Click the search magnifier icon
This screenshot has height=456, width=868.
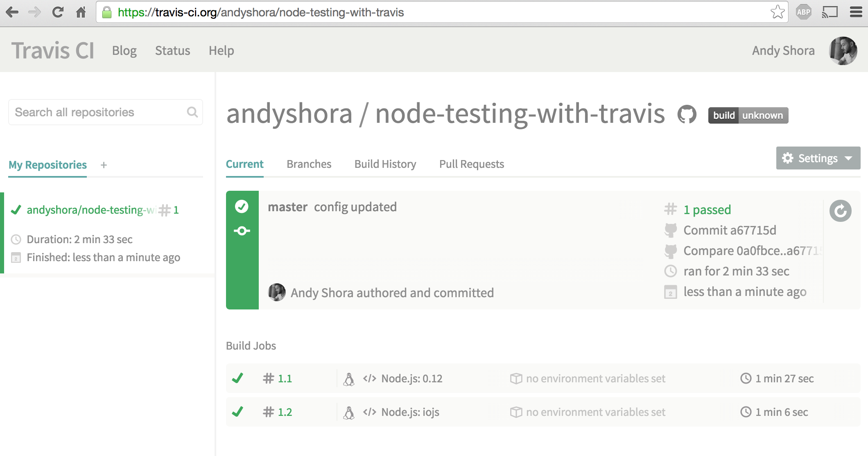point(192,112)
